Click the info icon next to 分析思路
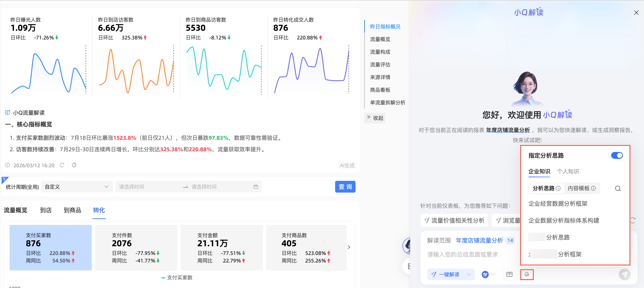This screenshot has height=288, width=644. coord(558,188)
